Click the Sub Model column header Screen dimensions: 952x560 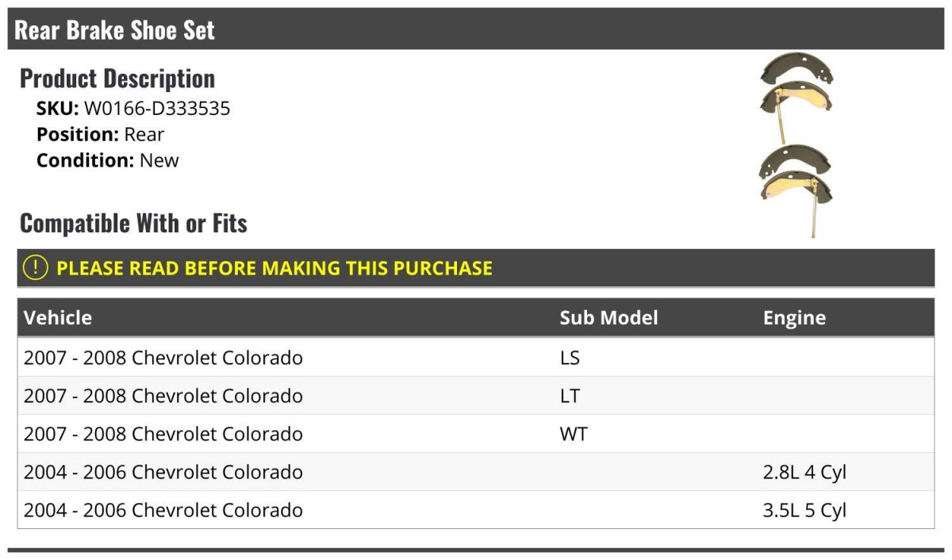pos(608,318)
